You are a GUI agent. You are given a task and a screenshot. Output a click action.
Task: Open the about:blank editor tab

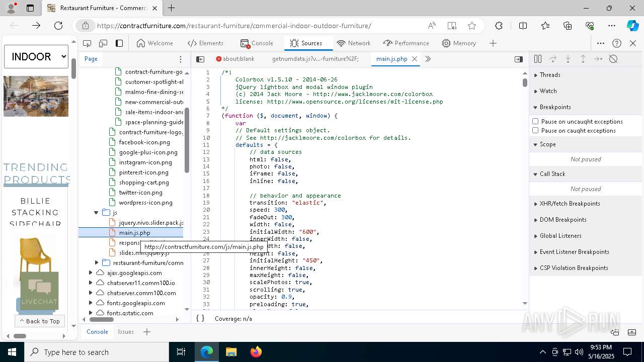coord(235,59)
